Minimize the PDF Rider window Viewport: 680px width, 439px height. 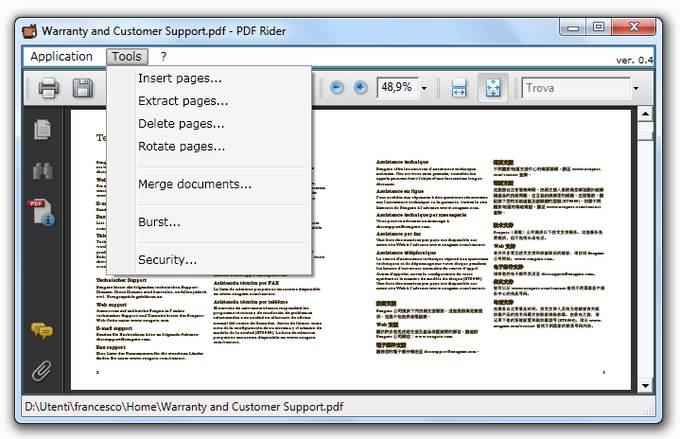click(573, 27)
